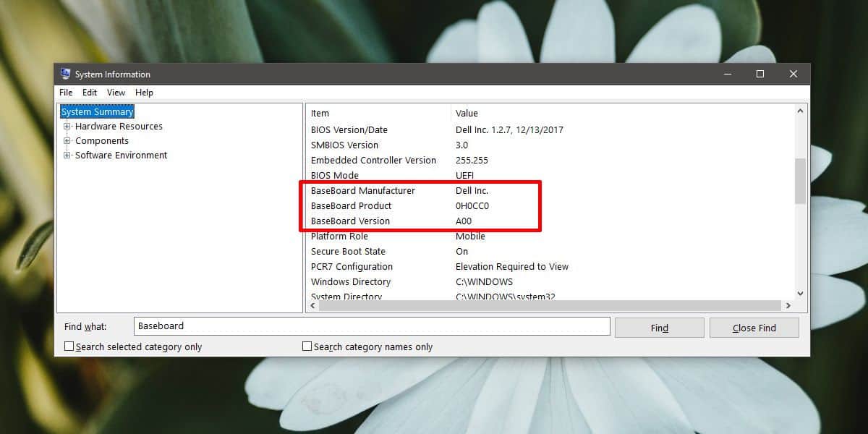868x434 pixels.
Task: Enable Search selected category only checkbox
Action: (x=69, y=346)
